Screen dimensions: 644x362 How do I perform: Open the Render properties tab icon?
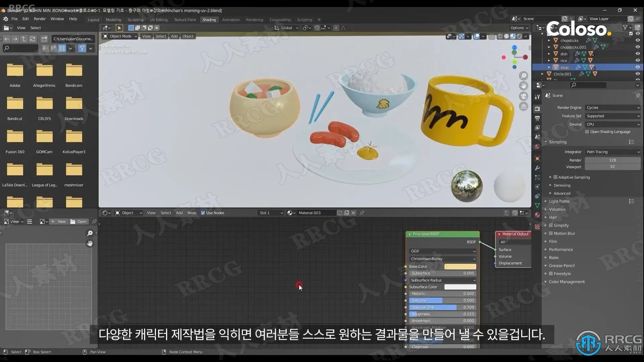(x=537, y=109)
